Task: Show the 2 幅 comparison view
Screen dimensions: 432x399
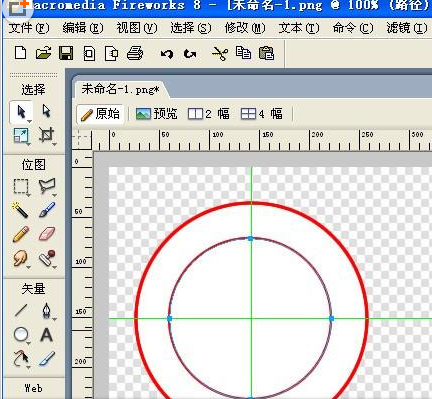Action: click(x=209, y=114)
